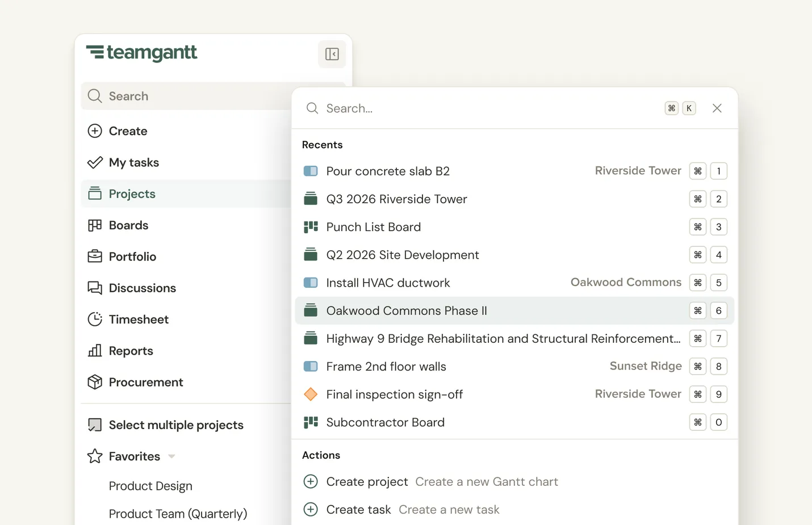Click the magnifier icon in command palette
Image resolution: width=812 pixels, height=525 pixels.
tap(312, 108)
